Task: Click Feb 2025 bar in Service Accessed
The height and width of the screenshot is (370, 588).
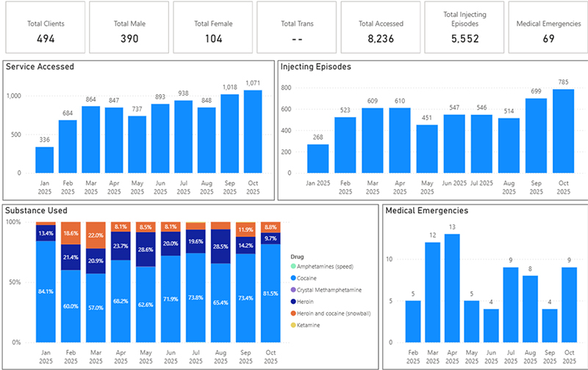Action: tap(68, 146)
